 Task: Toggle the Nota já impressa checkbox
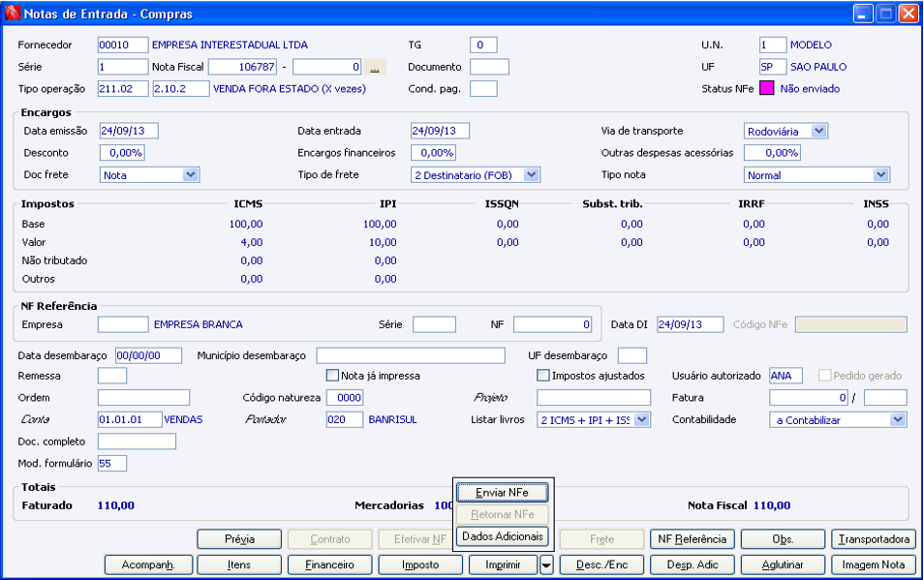tap(332, 376)
